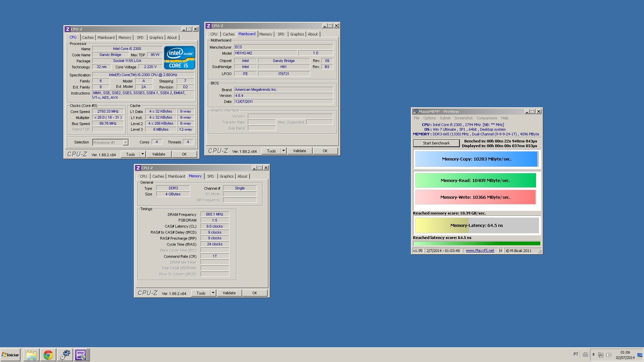Open File Explorer from the taskbar
The image size is (644, 362).
[x=32, y=355]
